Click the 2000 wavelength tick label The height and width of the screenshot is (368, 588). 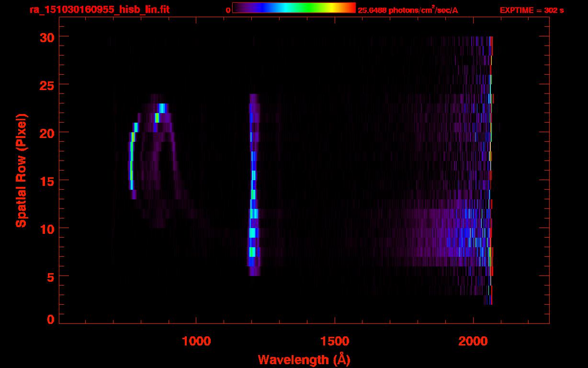(x=473, y=341)
